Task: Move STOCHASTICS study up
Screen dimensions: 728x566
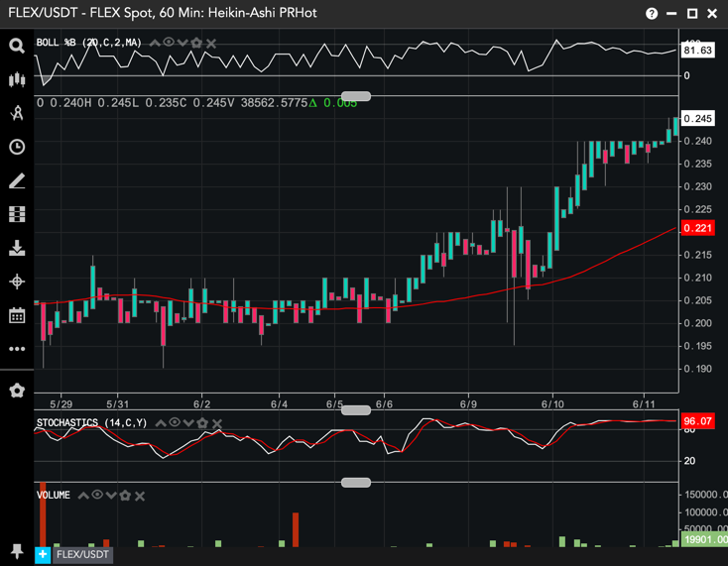Action: pos(161,423)
